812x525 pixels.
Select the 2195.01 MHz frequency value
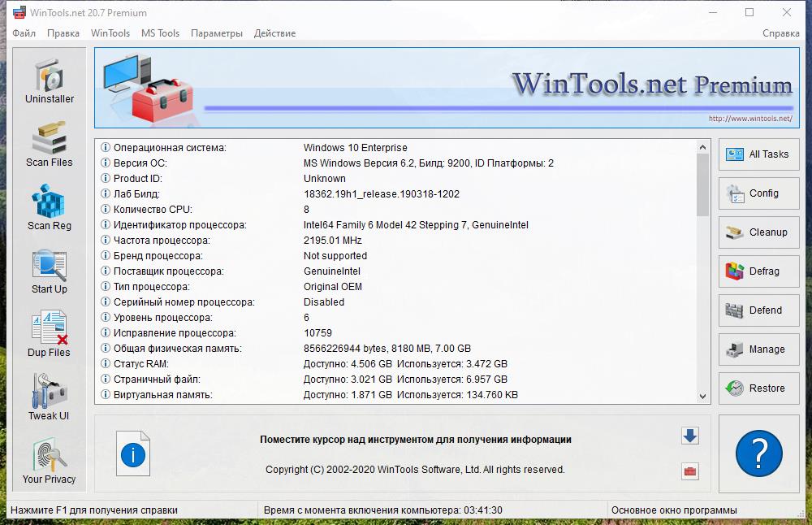332,241
